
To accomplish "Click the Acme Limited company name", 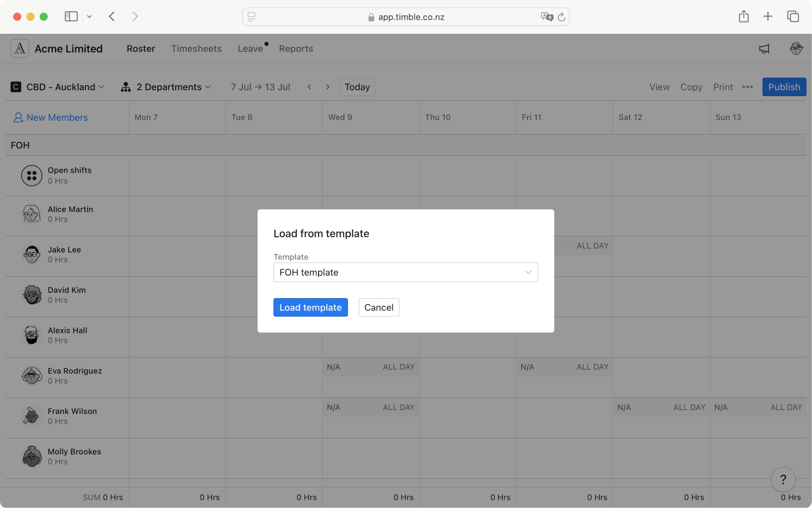I will coord(68,48).
